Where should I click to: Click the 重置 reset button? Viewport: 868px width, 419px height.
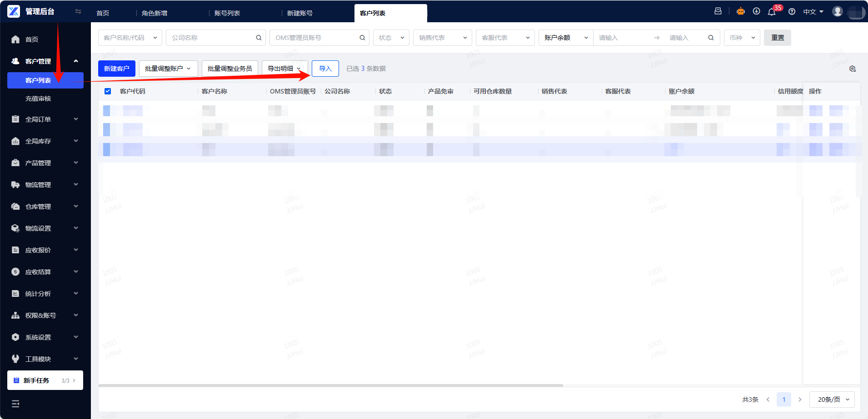click(778, 38)
